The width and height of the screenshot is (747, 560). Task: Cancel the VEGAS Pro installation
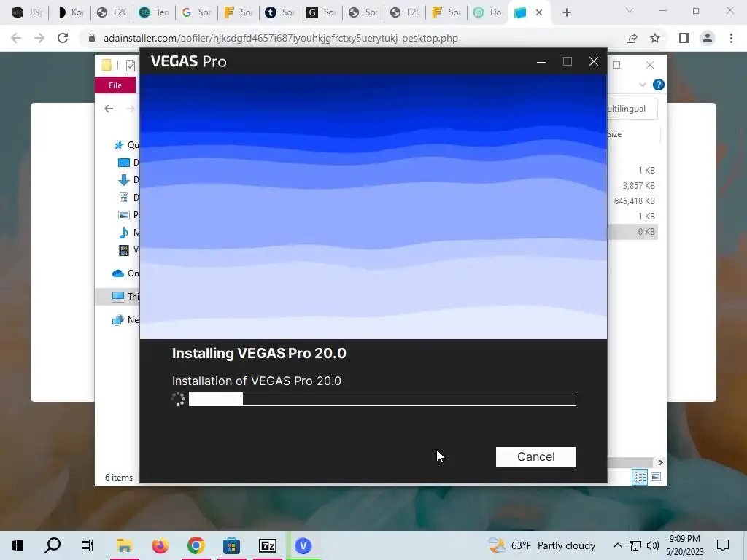coord(535,456)
